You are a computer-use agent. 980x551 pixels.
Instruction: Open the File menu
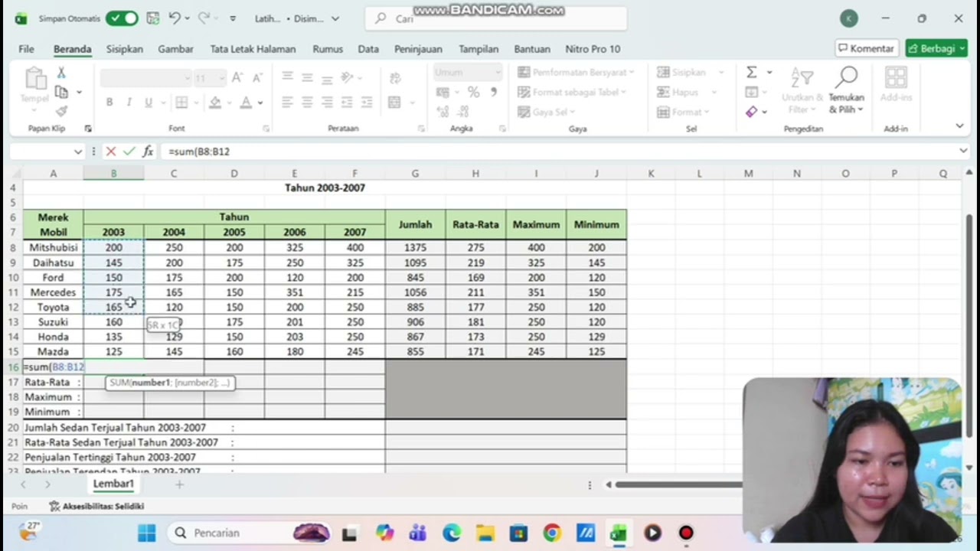pos(26,49)
